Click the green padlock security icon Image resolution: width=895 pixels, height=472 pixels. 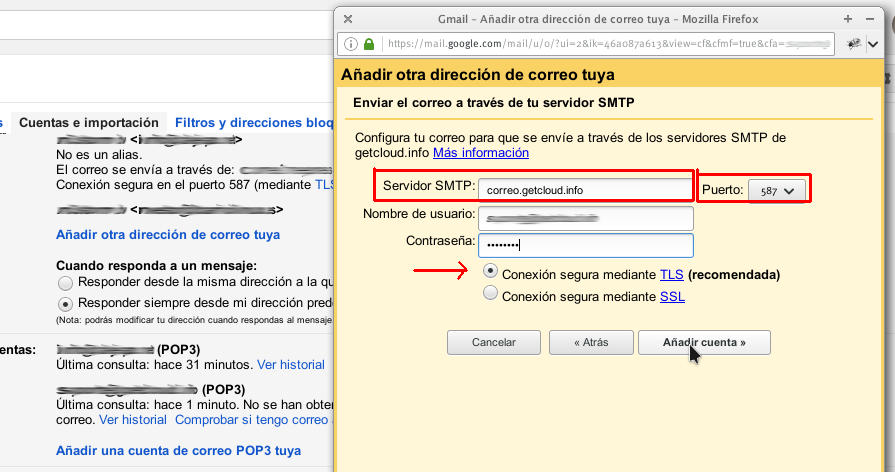[369, 44]
